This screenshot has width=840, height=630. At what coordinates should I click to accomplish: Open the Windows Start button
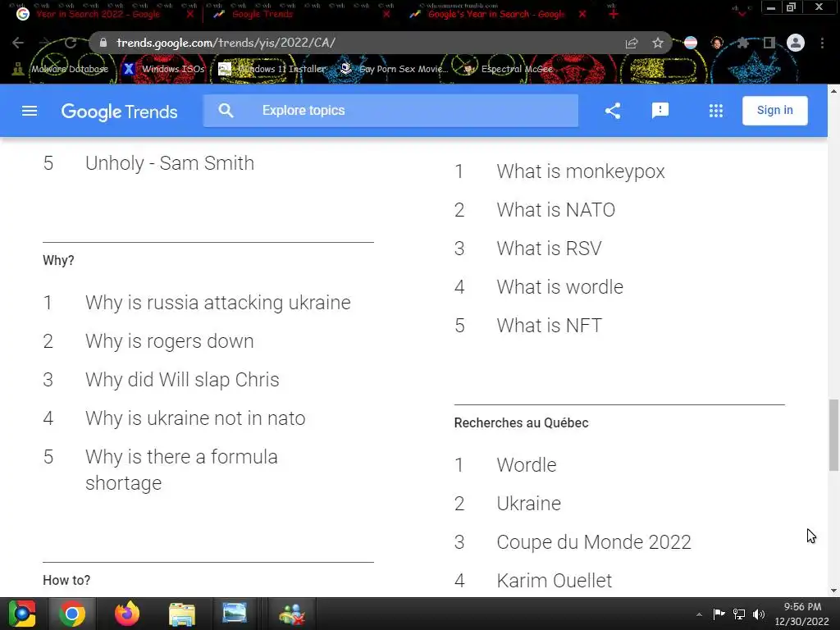click(x=22, y=614)
